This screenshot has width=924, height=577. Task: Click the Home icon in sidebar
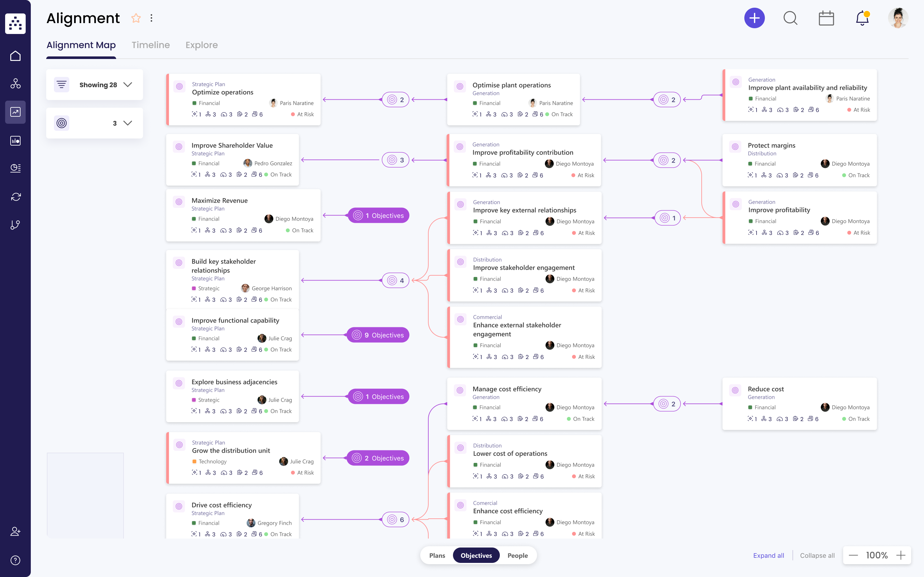point(15,56)
